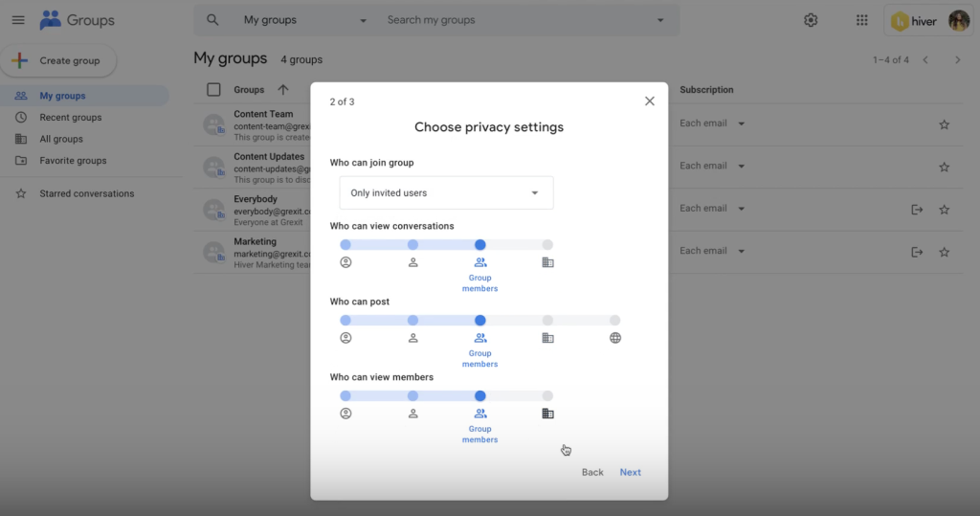
Task: Click avatar of Content Team group
Action: 213,124
